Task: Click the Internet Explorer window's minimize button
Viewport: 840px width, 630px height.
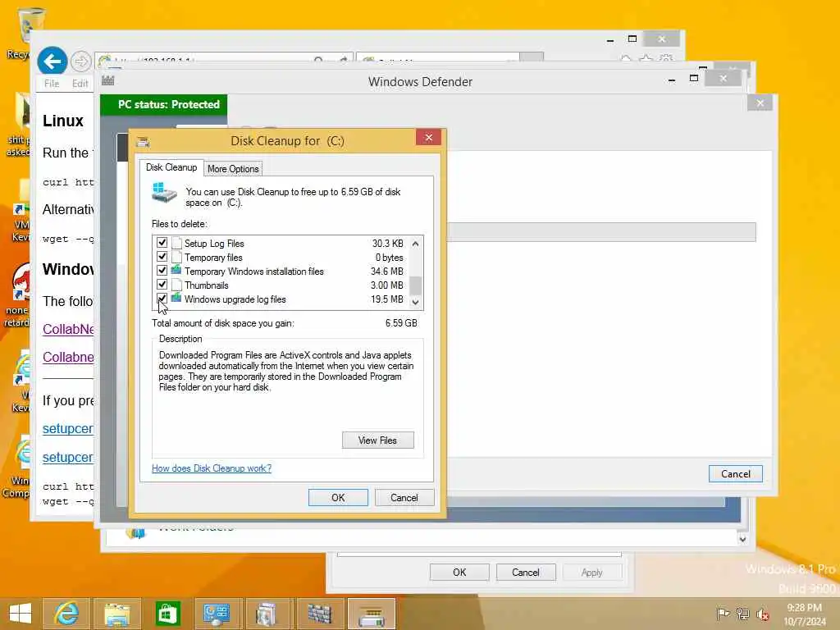Action: pos(610,39)
